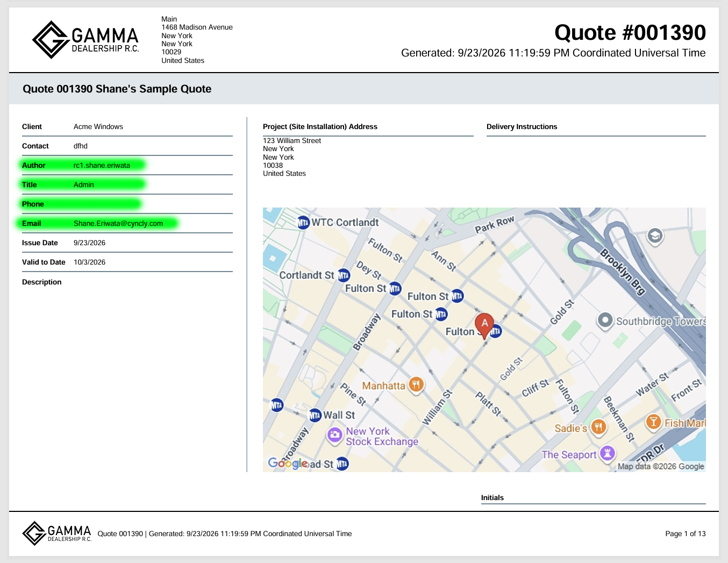Select the author value 'rc1.shane.eriwata'
This screenshot has width=728, height=563.
tap(102, 166)
